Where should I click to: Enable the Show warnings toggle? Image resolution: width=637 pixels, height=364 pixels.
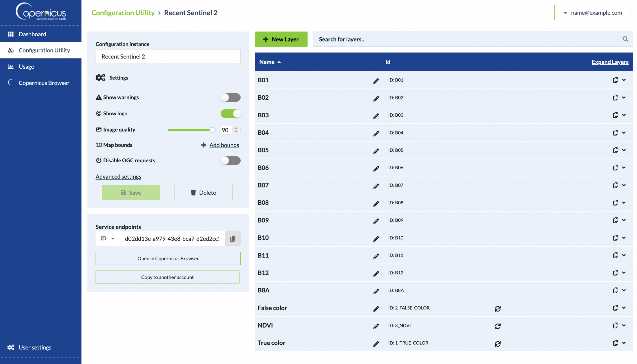(x=230, y=97)
